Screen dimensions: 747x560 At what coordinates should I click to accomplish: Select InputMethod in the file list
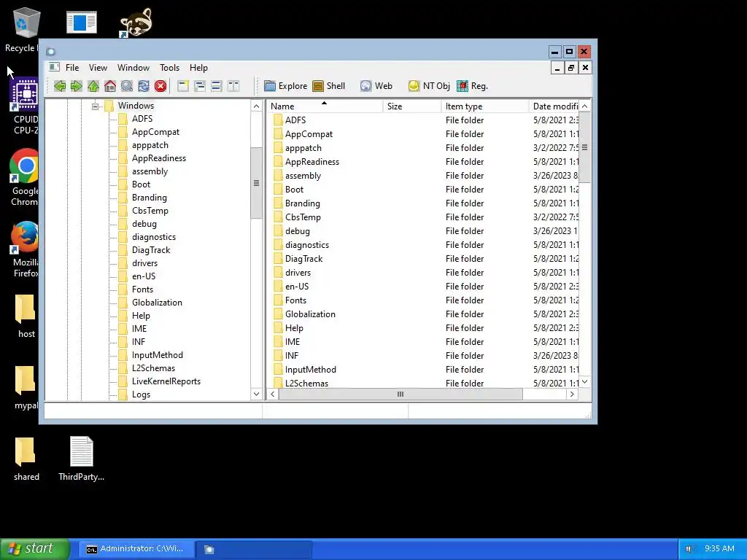[311, 369]
